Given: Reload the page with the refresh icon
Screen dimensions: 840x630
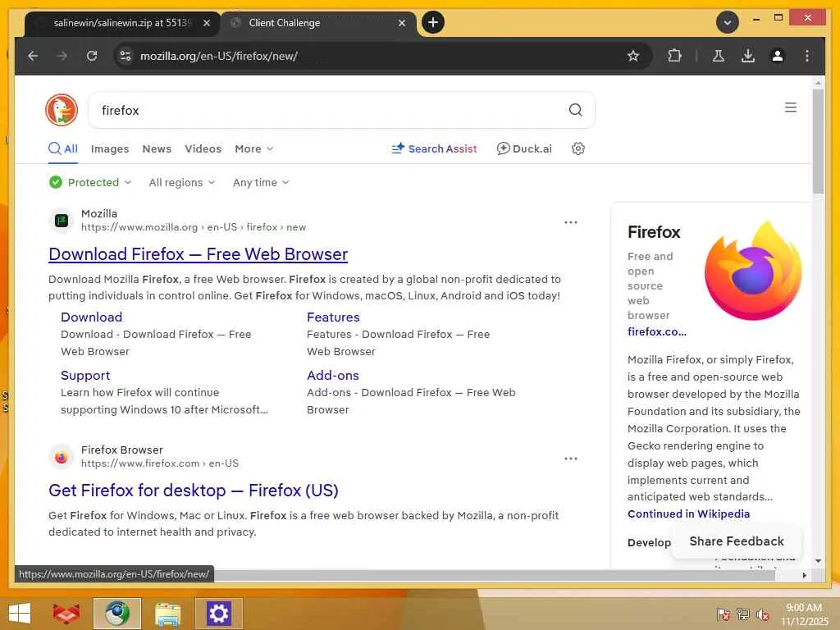Looking at the screenshot, I should pyautogui.click(x=92, y=56).
